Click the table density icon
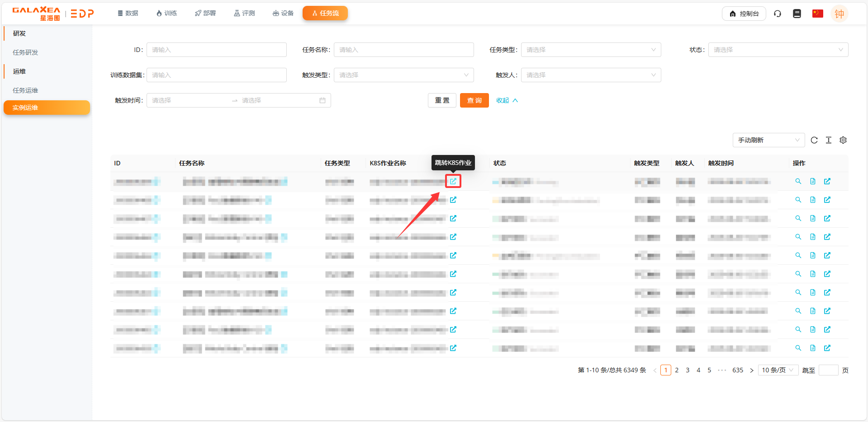This screenshot has width=868, height=422. [x=829, y=140]
